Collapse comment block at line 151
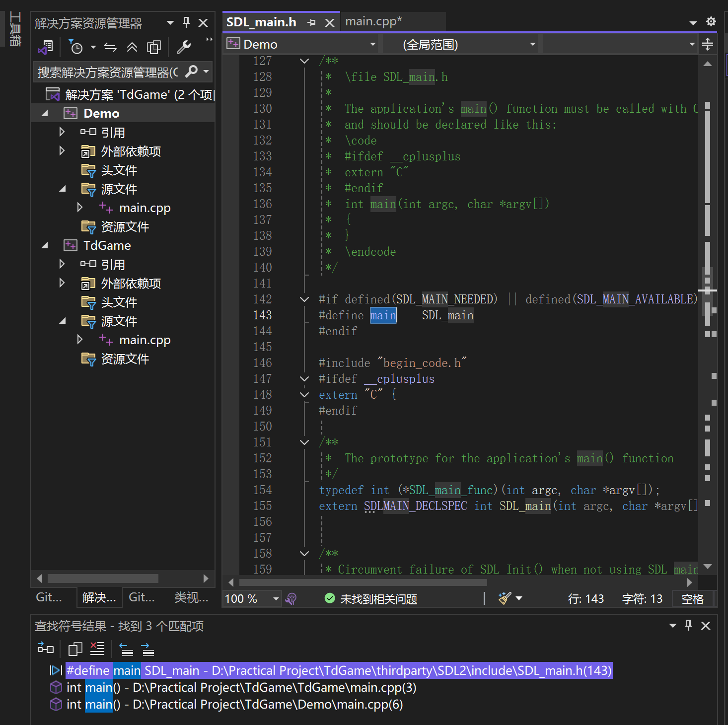 pos(304,442)
